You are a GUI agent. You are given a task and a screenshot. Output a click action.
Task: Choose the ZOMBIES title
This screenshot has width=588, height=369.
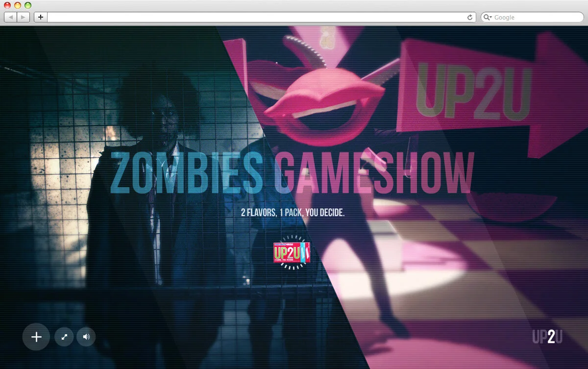tap(187, 173)
